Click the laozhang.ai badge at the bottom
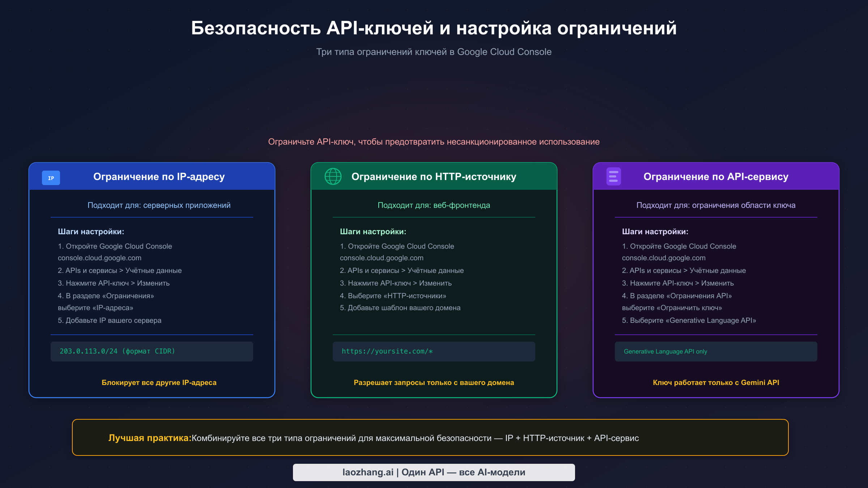Image resolution: width=868 pixels, height=488 pixels. (434, 472)
